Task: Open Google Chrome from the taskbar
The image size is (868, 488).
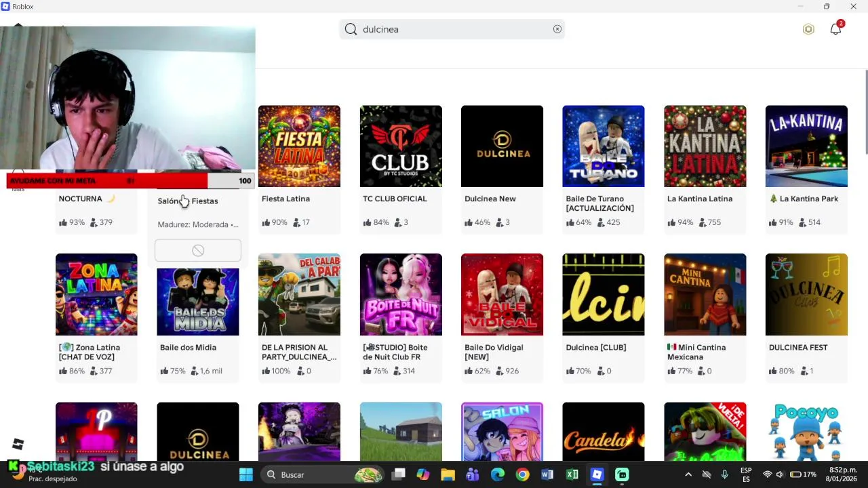Action: (522, 474)
